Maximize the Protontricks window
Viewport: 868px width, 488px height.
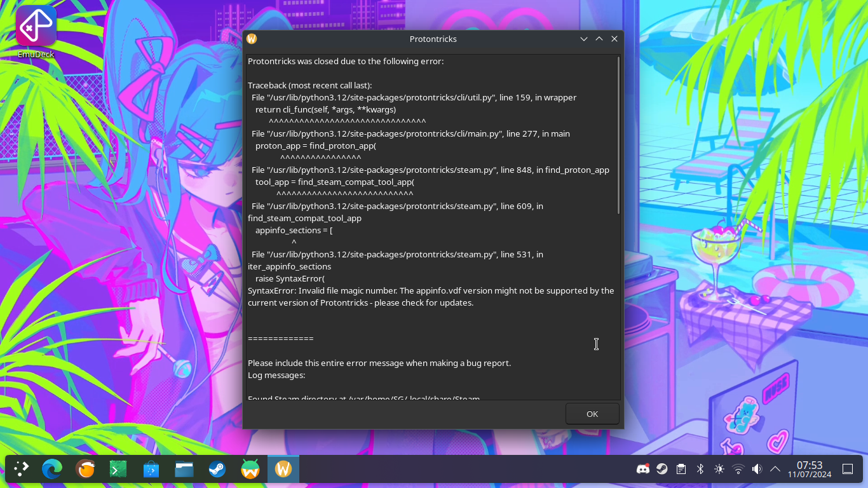point(599,39)
